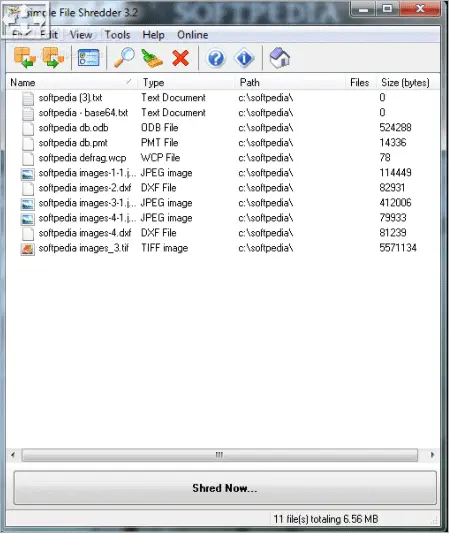
Task: Click the scrollbar left arrow
Action: 13,455
